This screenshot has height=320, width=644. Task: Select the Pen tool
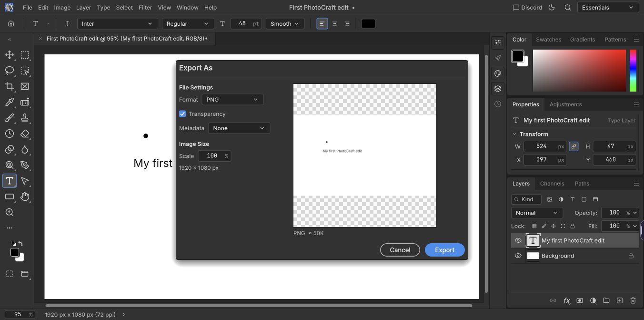(x=25, y=165)
